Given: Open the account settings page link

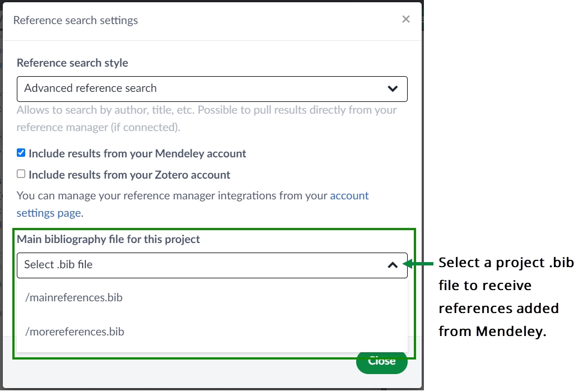Looking at the screenshot, I should [349, 196].
